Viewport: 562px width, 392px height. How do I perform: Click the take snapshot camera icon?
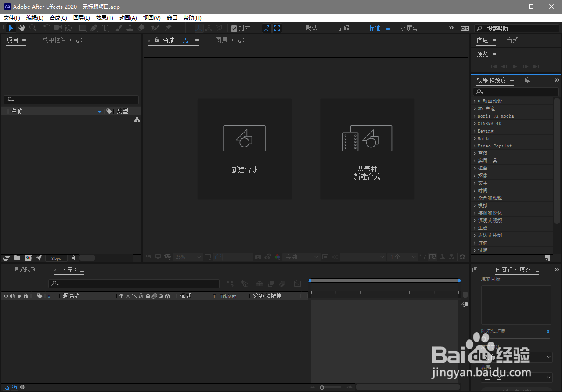(258, 257)
